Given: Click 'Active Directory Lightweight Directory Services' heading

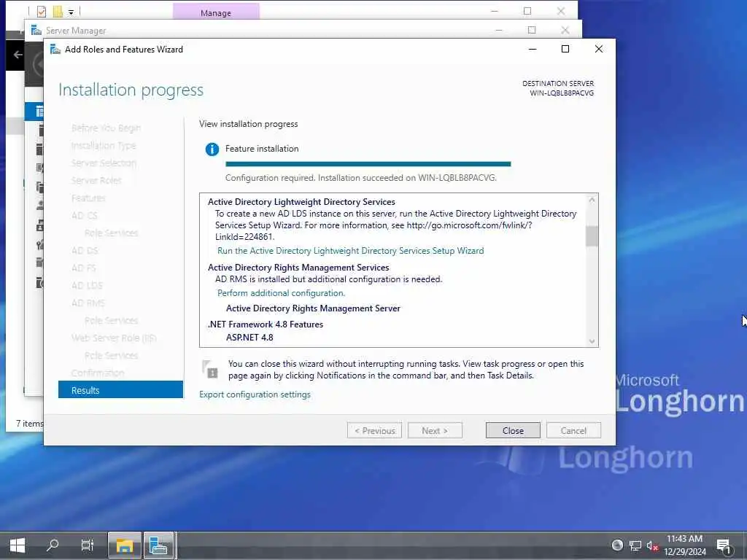Looking at the screenshot, I should 301,202.
